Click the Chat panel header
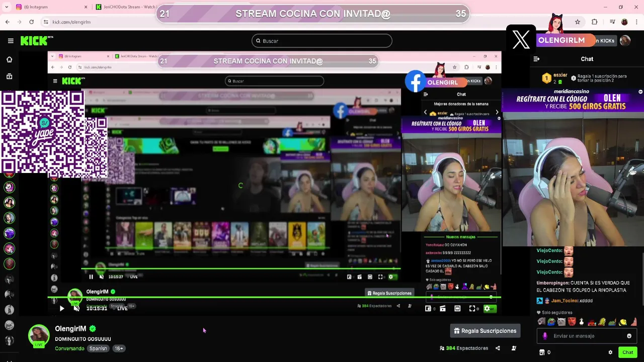644x362 pixels. point(587,59)
